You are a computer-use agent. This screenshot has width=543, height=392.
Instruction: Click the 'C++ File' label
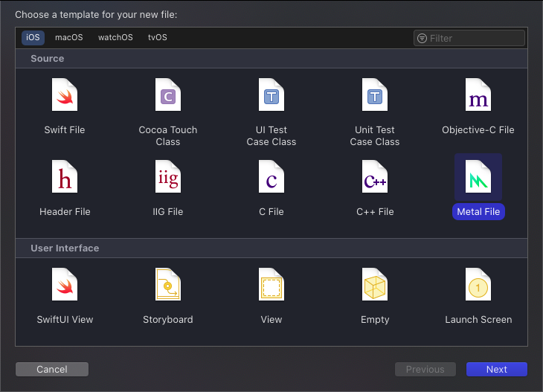coord(375,211)
